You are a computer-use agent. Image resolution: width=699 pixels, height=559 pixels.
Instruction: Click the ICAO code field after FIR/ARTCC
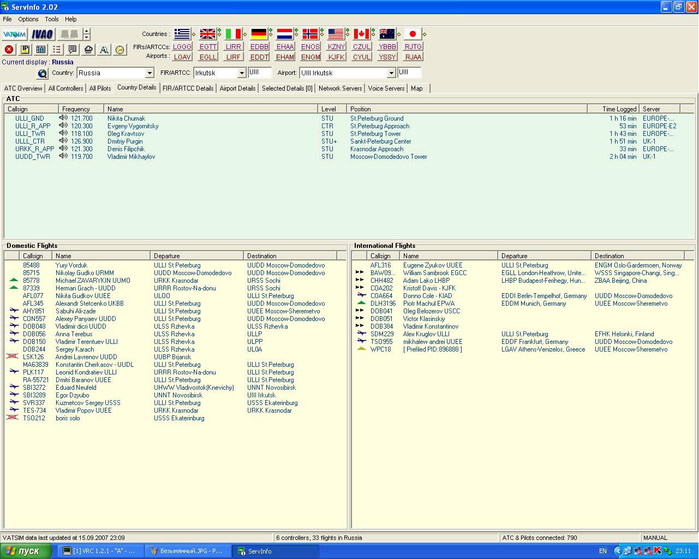[259, 73]
